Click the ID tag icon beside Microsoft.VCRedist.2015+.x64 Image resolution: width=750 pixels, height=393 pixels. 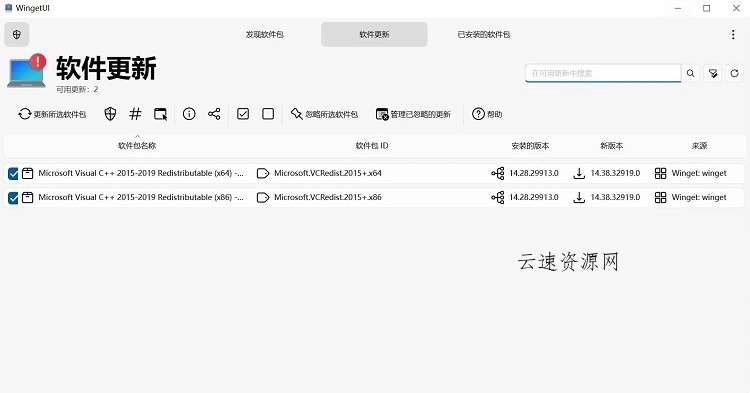click(x=263, y=173)
